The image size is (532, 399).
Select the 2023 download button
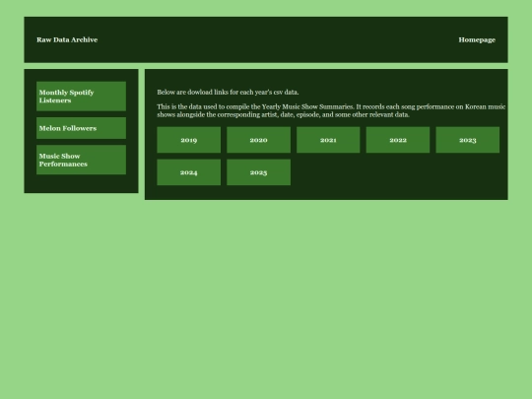(x=468, y=140)
